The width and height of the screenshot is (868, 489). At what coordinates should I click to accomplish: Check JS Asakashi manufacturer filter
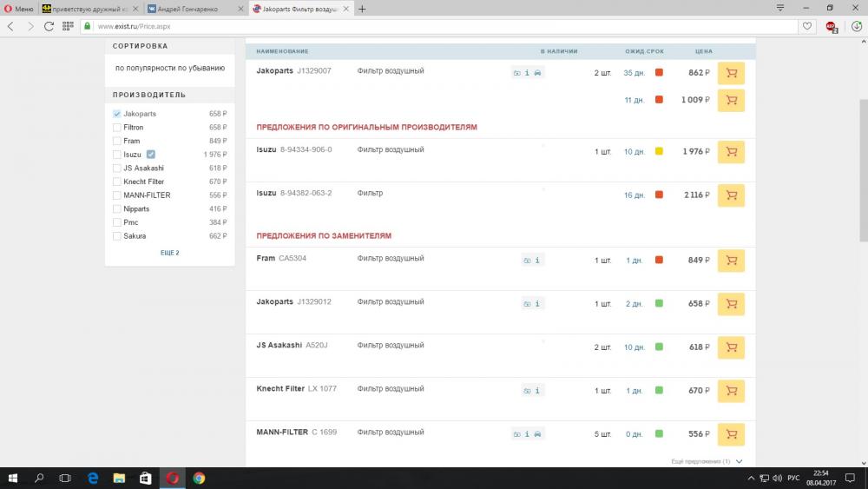(x=117, y=168)
